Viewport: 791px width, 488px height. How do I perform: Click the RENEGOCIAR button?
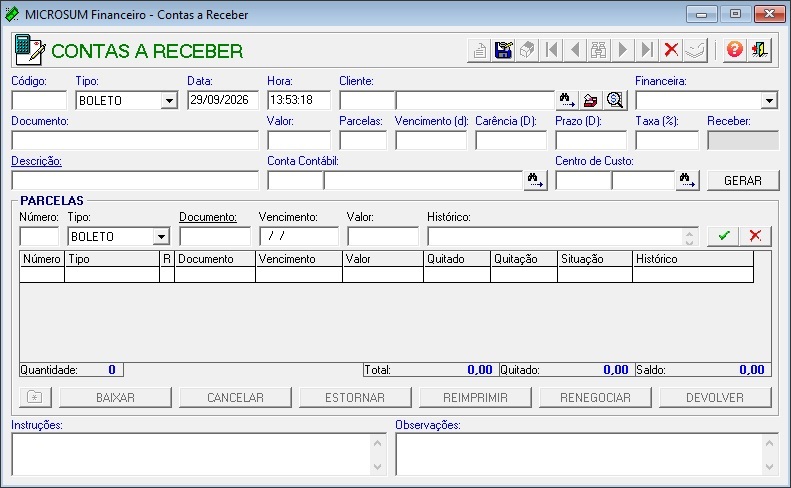[x=595, y=397]
